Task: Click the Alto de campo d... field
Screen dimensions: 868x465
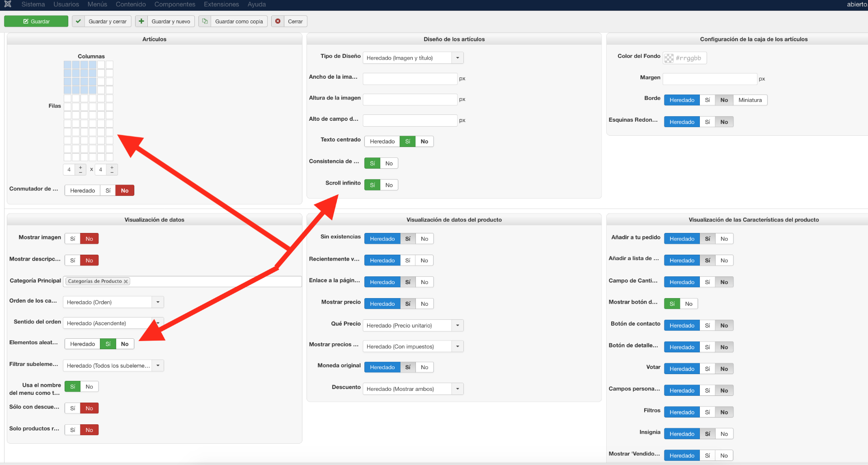Action: (x=410, y=120)
